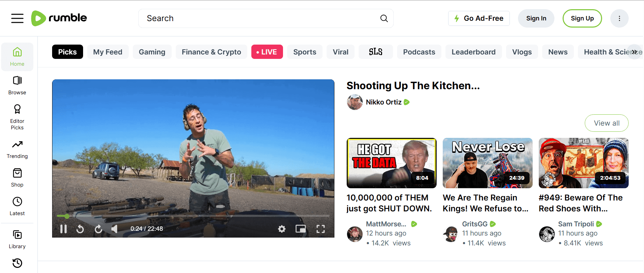Open Library in the sidebar
The height and width of the screenshot is (273, 644).
point(17,239)
